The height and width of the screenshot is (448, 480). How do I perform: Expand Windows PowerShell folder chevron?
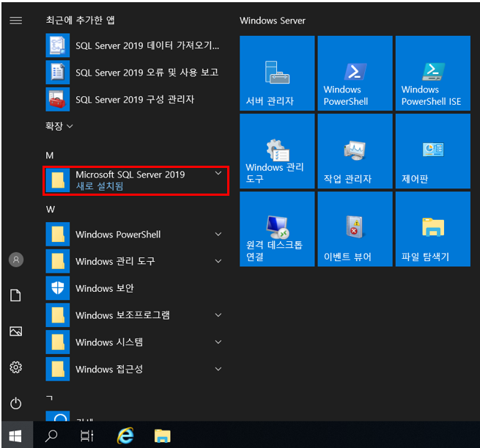tap(218, 235)
